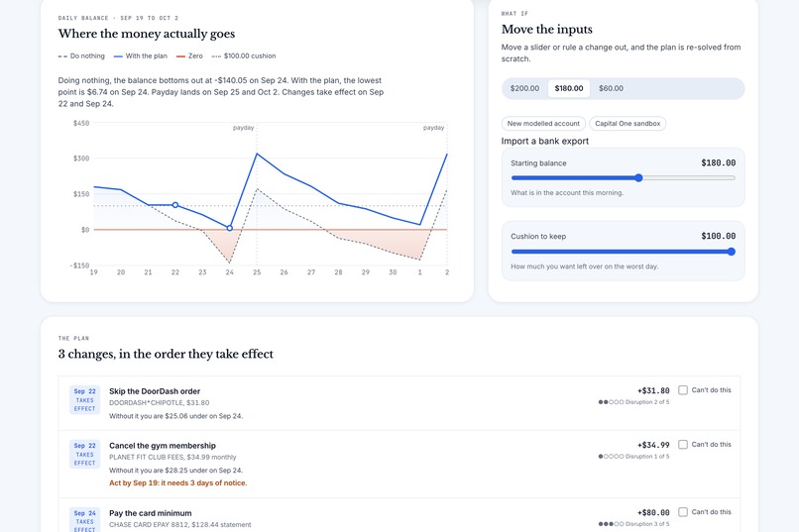Click the Skip the DoorDash order title

pyautogui.click(x=155, y=391)
